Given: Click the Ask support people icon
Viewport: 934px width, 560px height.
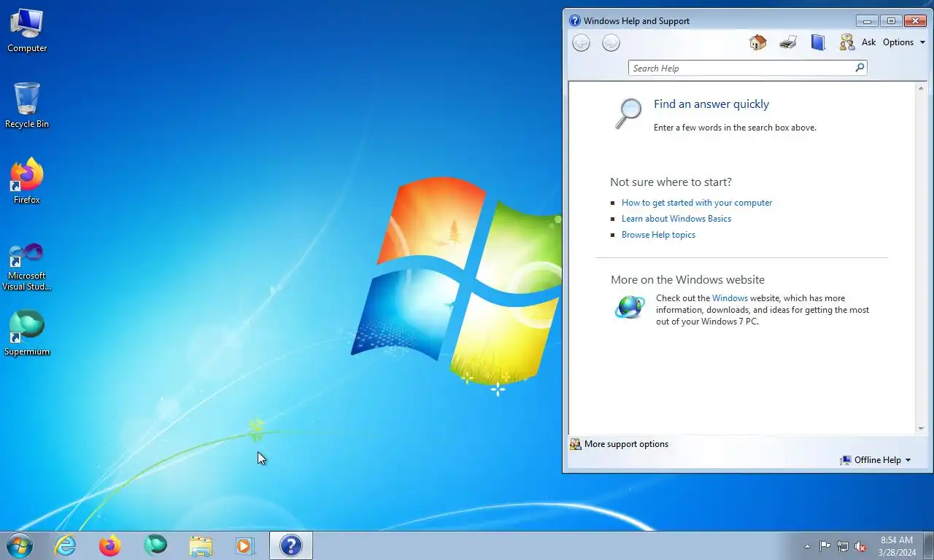Looking at the screenshot, I should pos(847,42).
